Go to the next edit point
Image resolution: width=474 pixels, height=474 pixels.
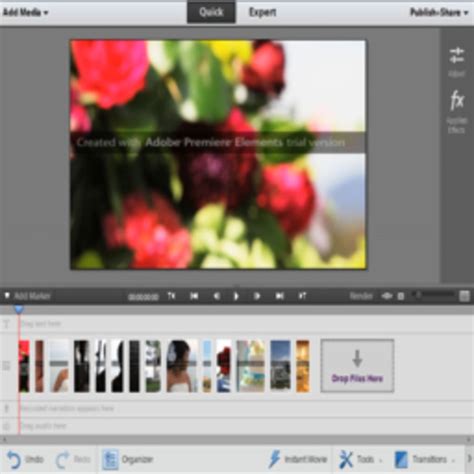pos(279,296)
